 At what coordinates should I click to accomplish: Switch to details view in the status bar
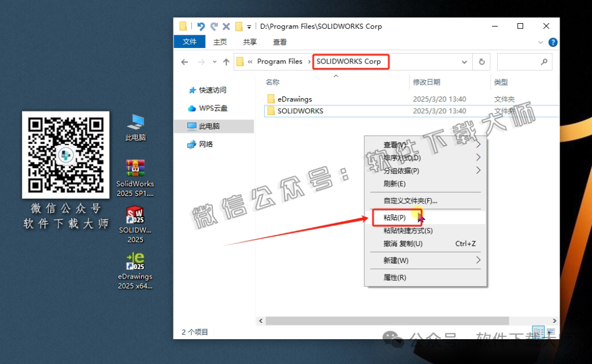pos(537,332)
